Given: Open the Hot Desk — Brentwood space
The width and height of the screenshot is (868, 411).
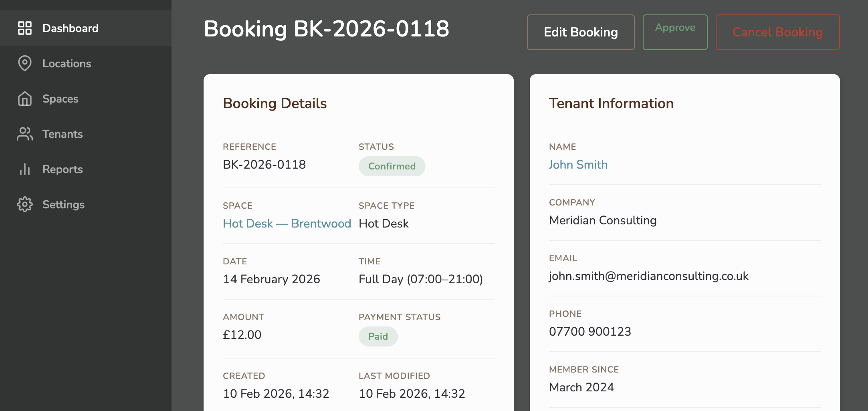Looking at the screenshot, I should [287, 224].
